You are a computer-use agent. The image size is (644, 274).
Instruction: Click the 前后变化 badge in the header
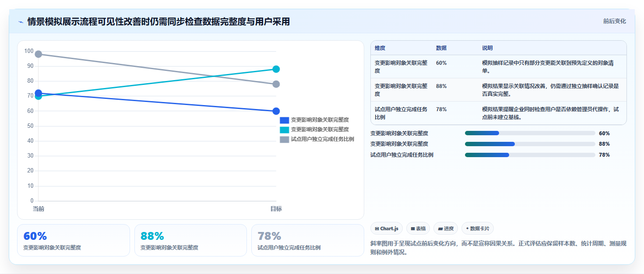click(x=614, y=21)
